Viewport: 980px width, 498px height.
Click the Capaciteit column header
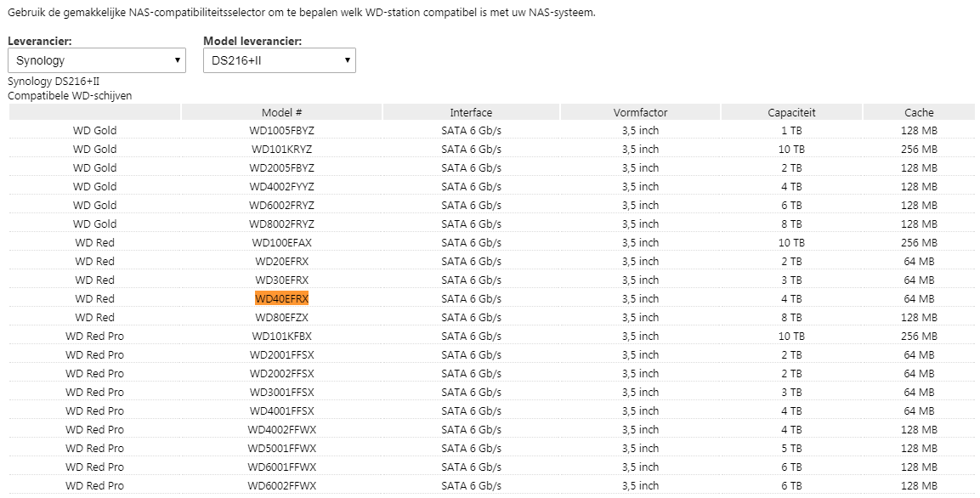coord(791,112)
